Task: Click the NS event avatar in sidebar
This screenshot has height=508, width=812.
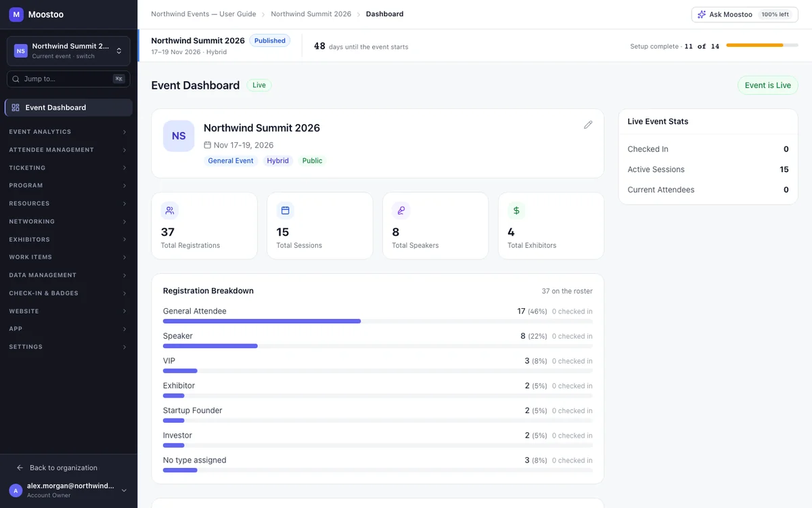Action: click(x=21, y=51)
